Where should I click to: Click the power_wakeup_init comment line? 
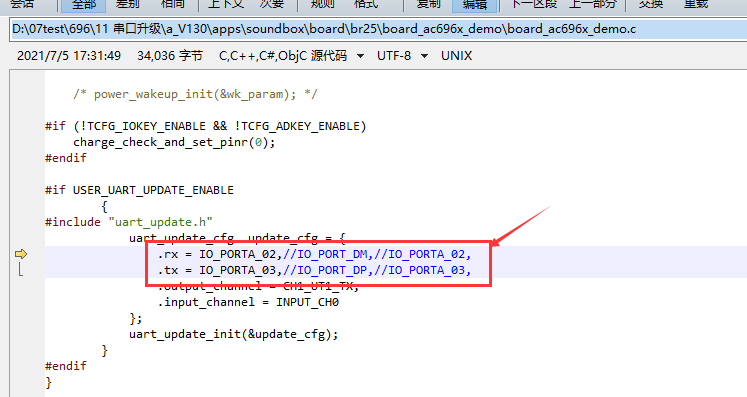point(195,94)
